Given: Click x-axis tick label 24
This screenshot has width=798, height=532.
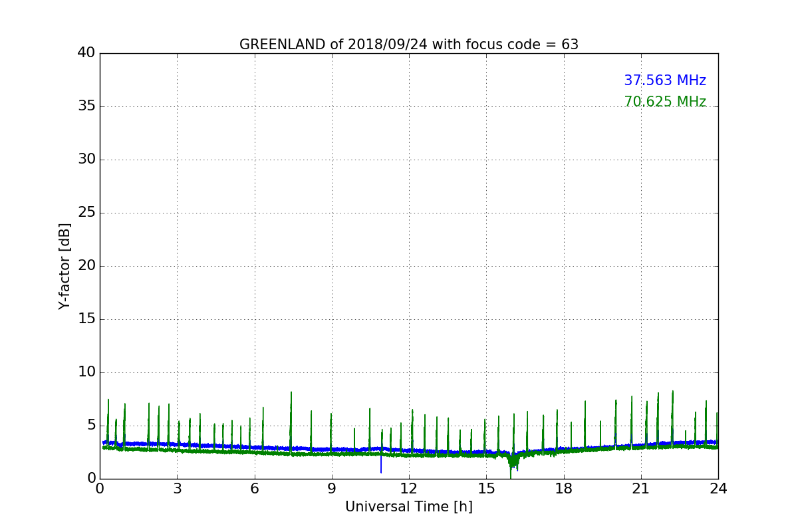Looking at the screenshot, I should tap(718, 489).
